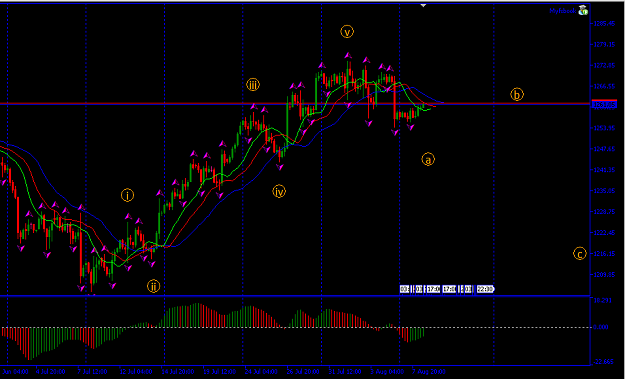625x379 pixels.
Task: Click the 24 Jul 04:00 time axis label
Action: pyautogui.click(x=261, y=371)
